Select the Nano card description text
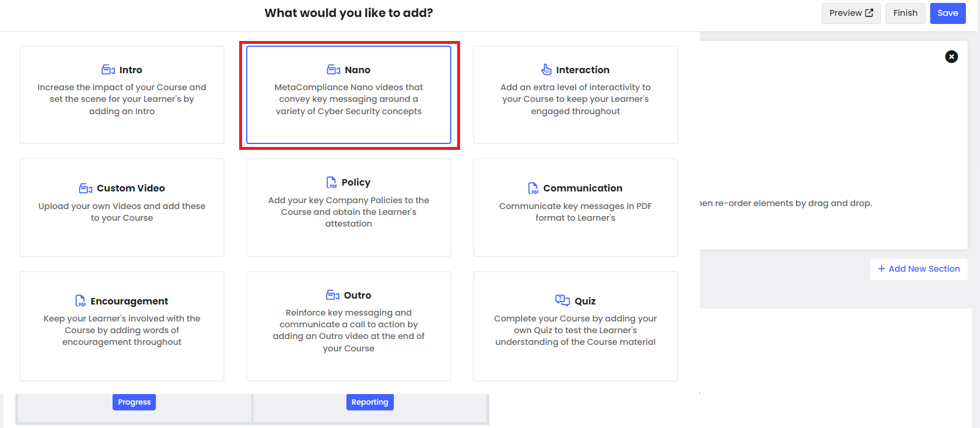The width and height of the screenshot is (980, 428). click(349, 99)
